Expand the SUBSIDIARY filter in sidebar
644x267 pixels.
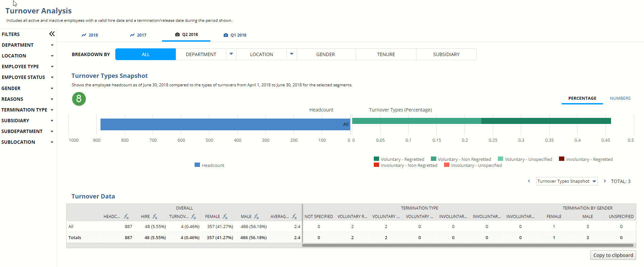coord(52,121)
